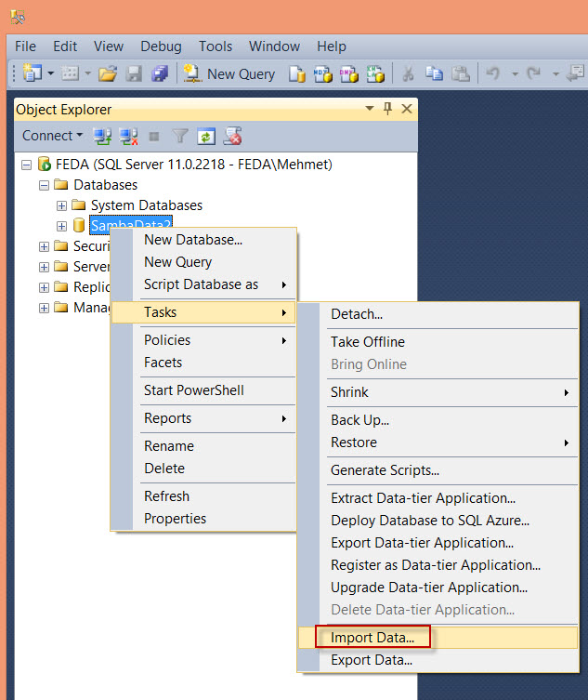The image size is (588, 700).
Task: Select Facets in context menu
Action: (203, 363)
